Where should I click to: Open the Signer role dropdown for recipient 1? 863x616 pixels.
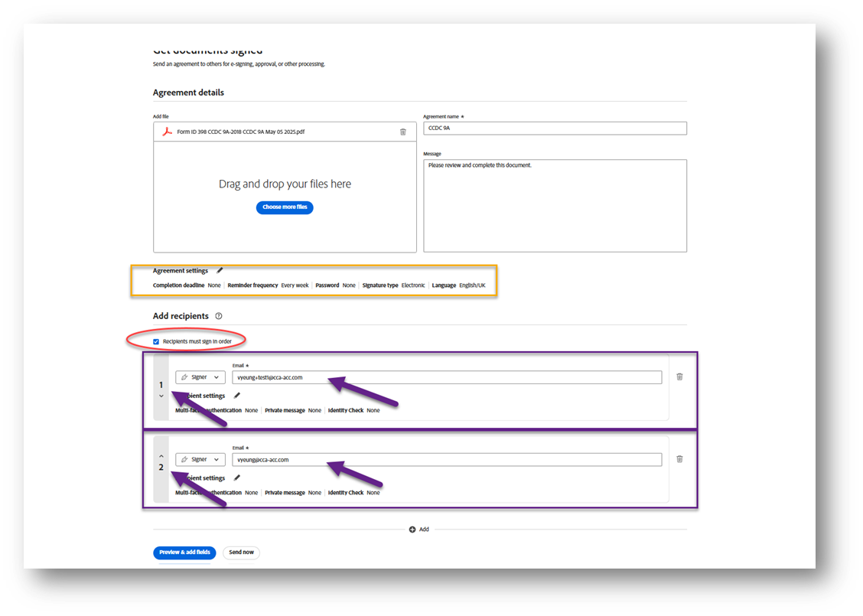[x=217, y=376]
